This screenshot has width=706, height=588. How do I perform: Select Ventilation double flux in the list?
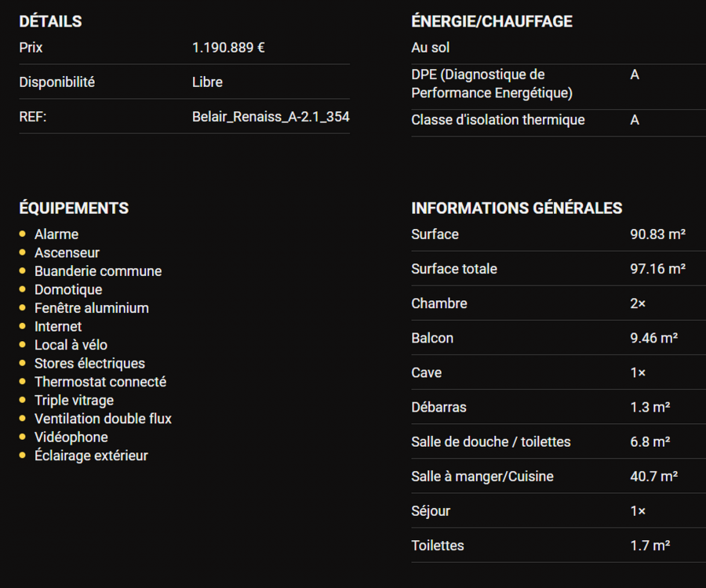pos(103,419)
